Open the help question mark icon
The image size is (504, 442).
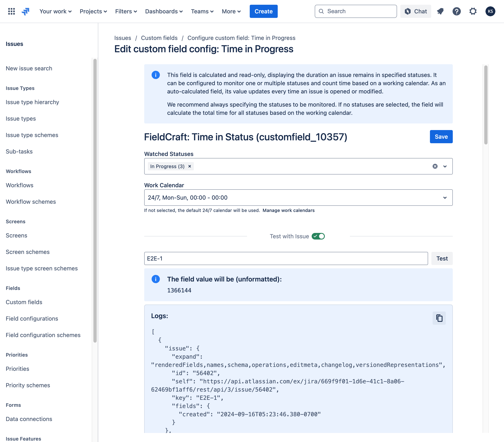[x=456, y=11]
